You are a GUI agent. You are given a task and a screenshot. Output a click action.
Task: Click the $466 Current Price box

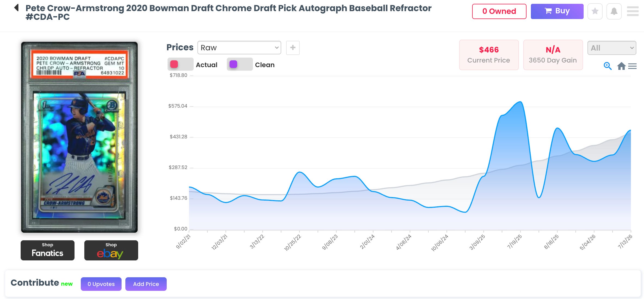click(489, 55)
